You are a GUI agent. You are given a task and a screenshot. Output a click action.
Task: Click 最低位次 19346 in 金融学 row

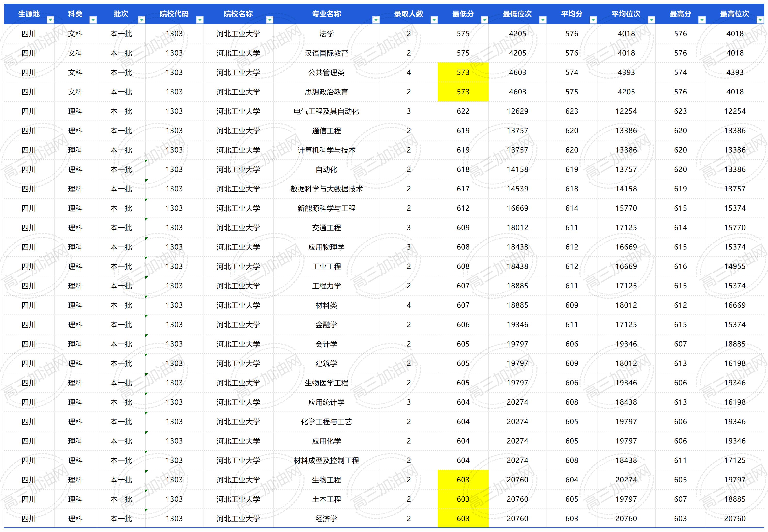(x=518, y=325)
